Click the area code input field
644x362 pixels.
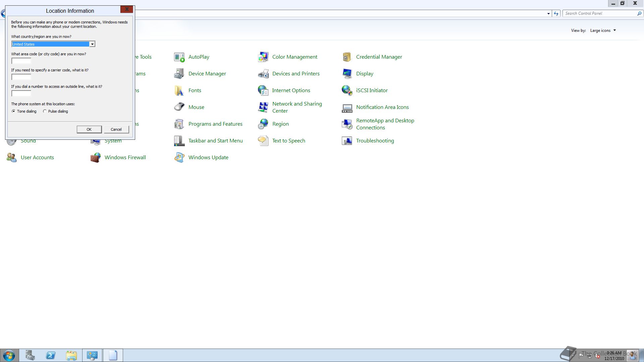(21, 61)
